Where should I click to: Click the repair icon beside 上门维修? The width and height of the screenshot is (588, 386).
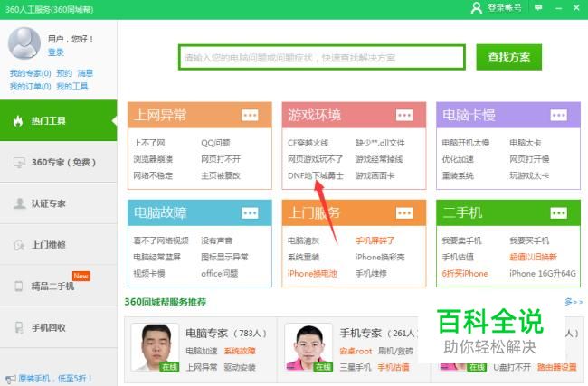(x=19, y=245)
